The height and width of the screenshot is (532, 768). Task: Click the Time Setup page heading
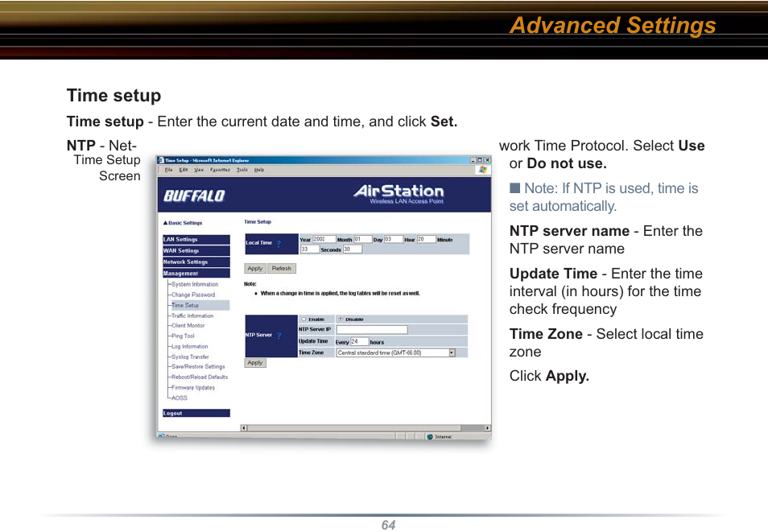point(258,222)
